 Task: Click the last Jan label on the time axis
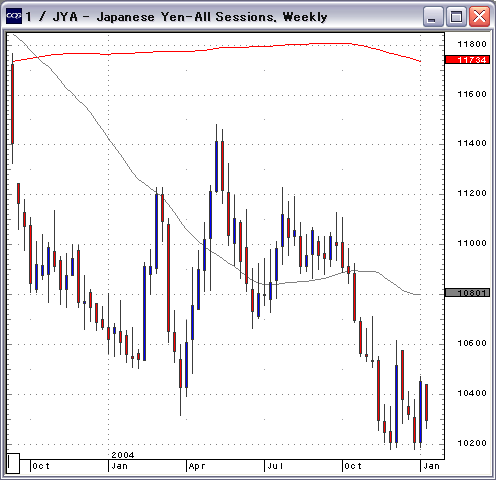[x=431, y=466]
